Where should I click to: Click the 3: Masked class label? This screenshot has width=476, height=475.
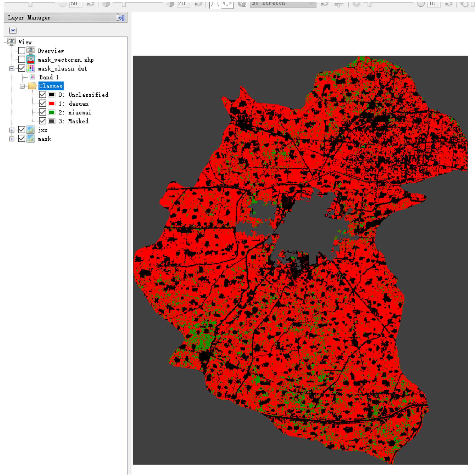pos(73,121)
